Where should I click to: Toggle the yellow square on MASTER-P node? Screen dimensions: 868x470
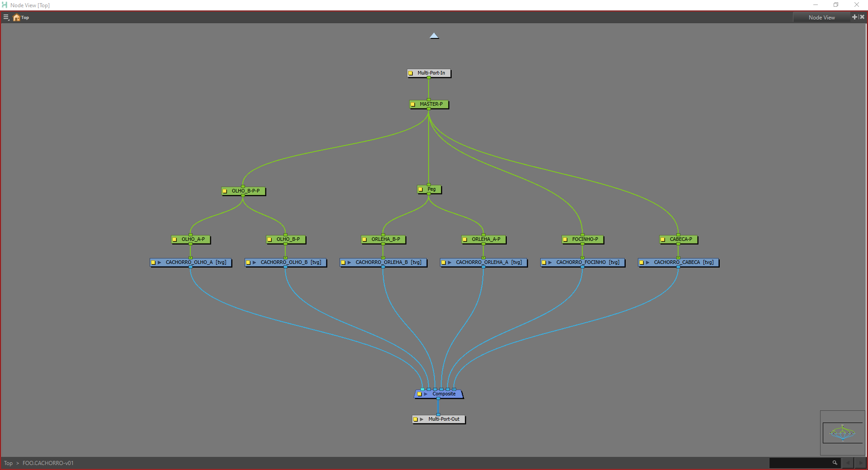pyautogui.click(x=413, y=104)
